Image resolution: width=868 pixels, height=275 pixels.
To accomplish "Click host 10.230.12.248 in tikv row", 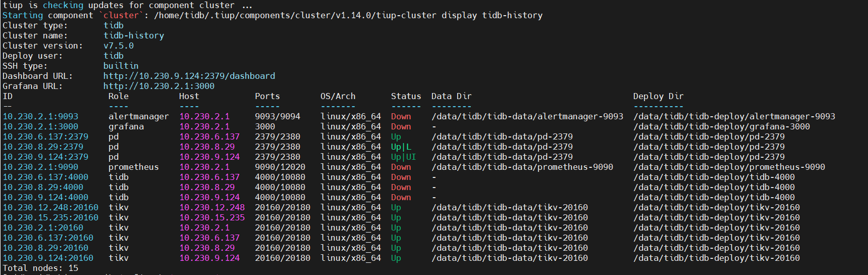I will tap(212, 207).
